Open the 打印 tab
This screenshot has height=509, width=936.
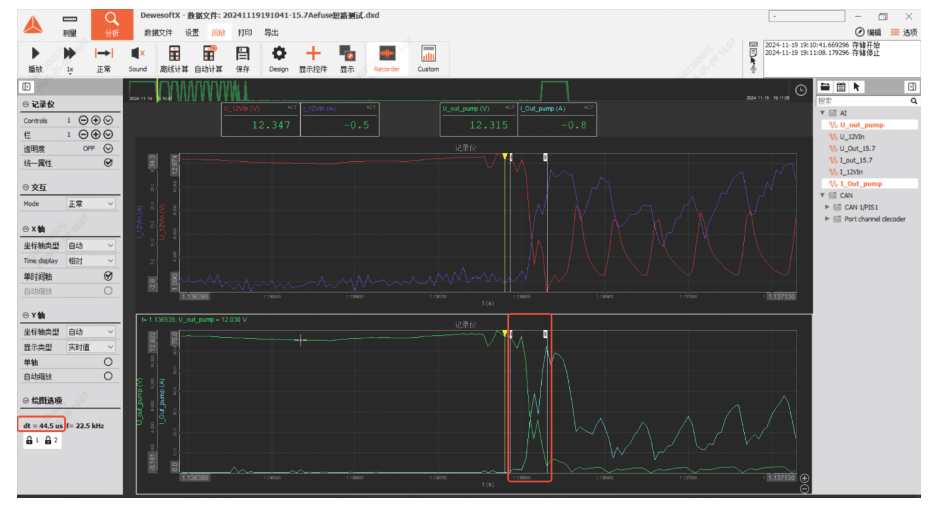[245, 33]
